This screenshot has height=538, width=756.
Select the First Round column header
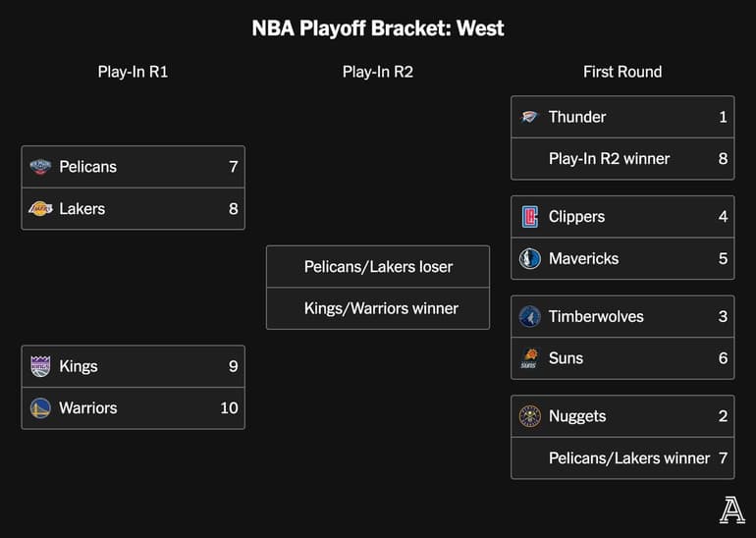pyautogui.click(x=622, y=72)
